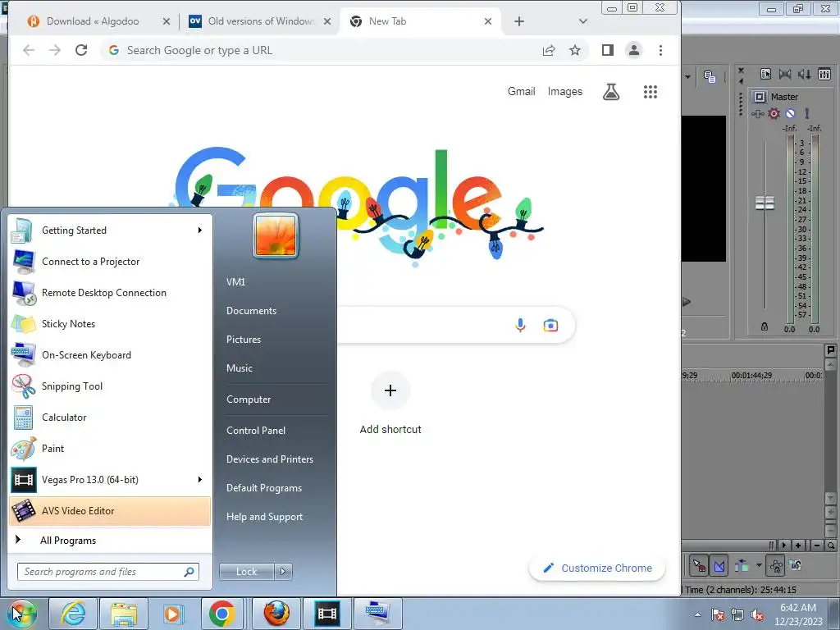Open Internet Explorer from taskbar
840x630 pixels.
[73, 614]
